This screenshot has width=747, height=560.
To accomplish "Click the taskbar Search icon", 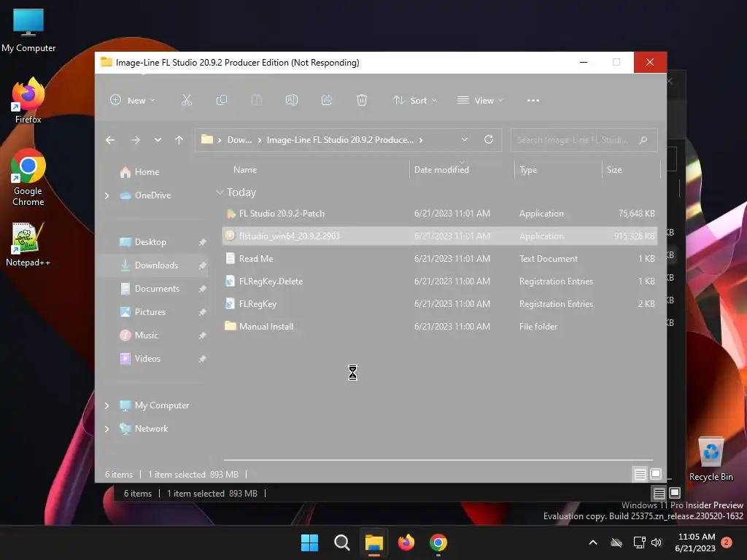I will pos(341,542).
